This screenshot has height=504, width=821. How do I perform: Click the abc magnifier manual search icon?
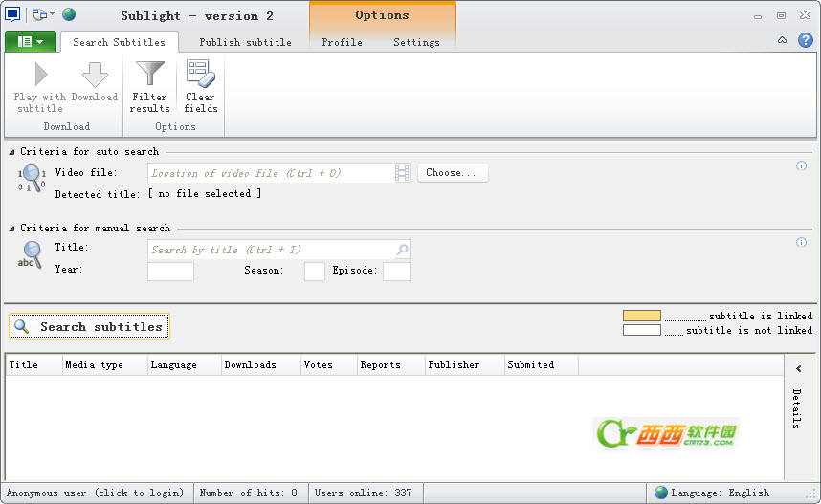(x=30, y=255)
